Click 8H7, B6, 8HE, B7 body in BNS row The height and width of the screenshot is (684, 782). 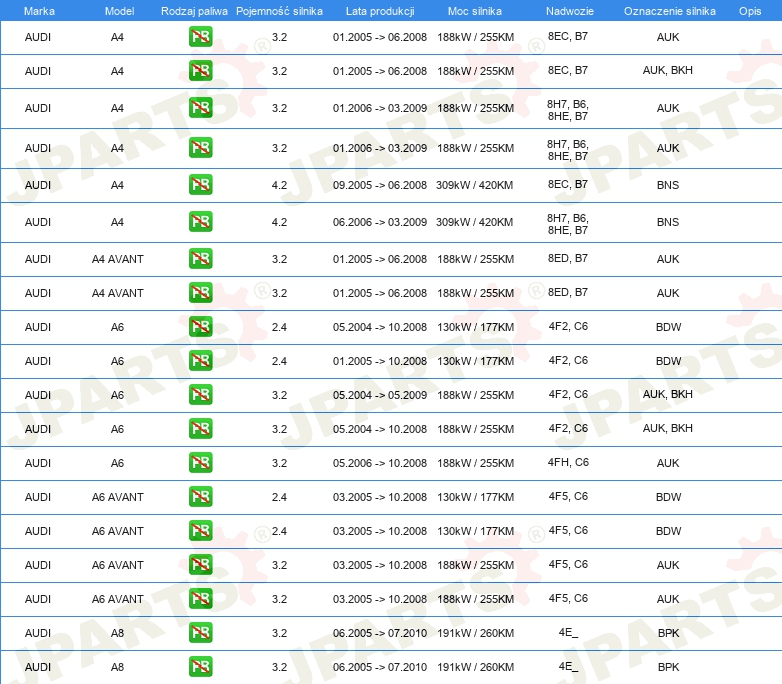pos(568,224)
